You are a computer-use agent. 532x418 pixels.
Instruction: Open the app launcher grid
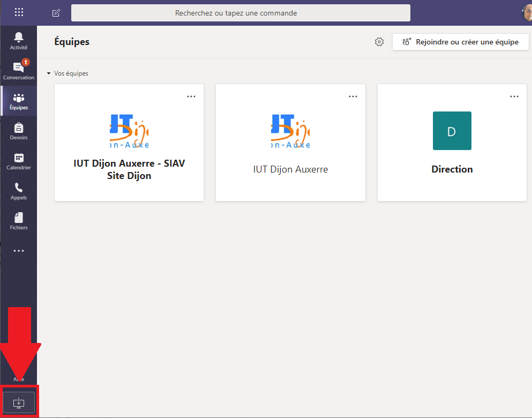pyautogui.click(x=19, y=12)
